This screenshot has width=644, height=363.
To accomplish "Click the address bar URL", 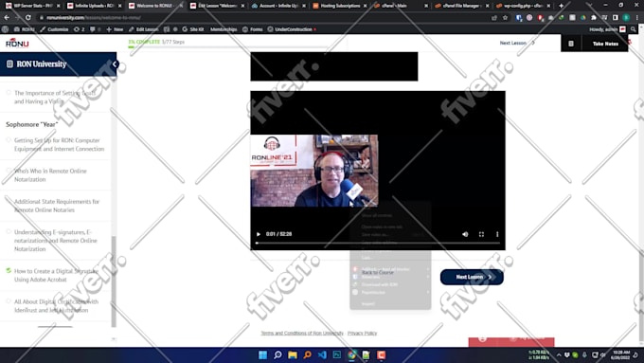I will [94, 18].
